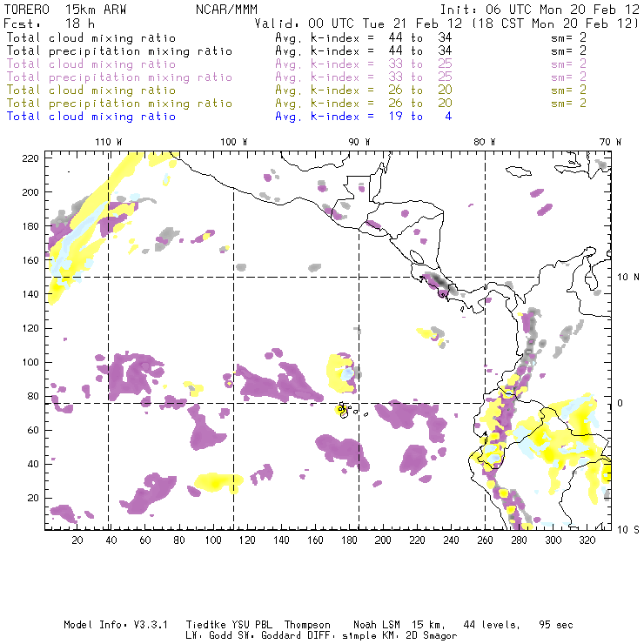The width and height of the screenshot is (644, 644).
Task: Click the "80" y-axis grid label
Action: (x=33, y=396)
